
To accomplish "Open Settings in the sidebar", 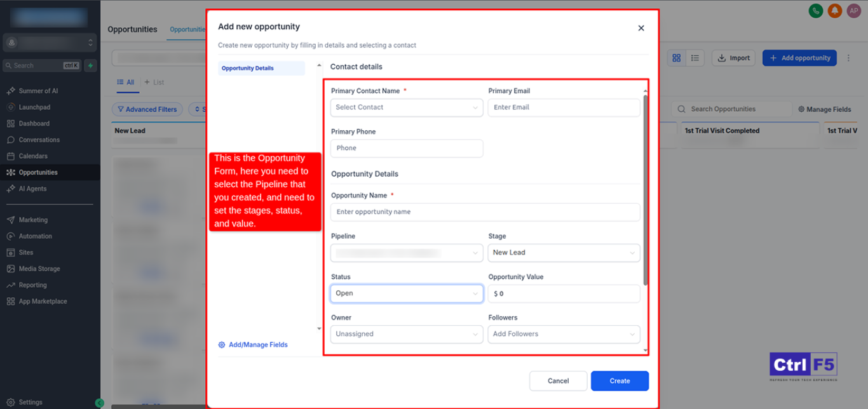I will click(30, 402).
